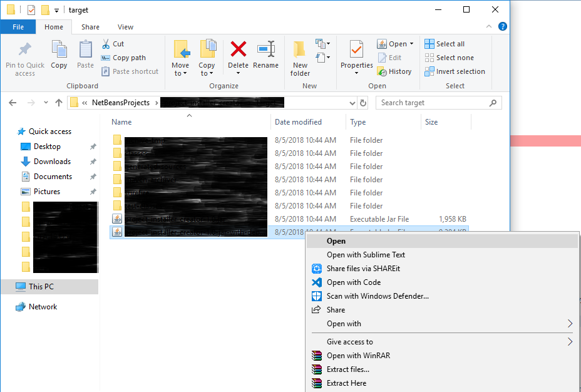Open the blue Help question icon
The height and width of the screenshot is (392, 581).
tap(503, 26)
